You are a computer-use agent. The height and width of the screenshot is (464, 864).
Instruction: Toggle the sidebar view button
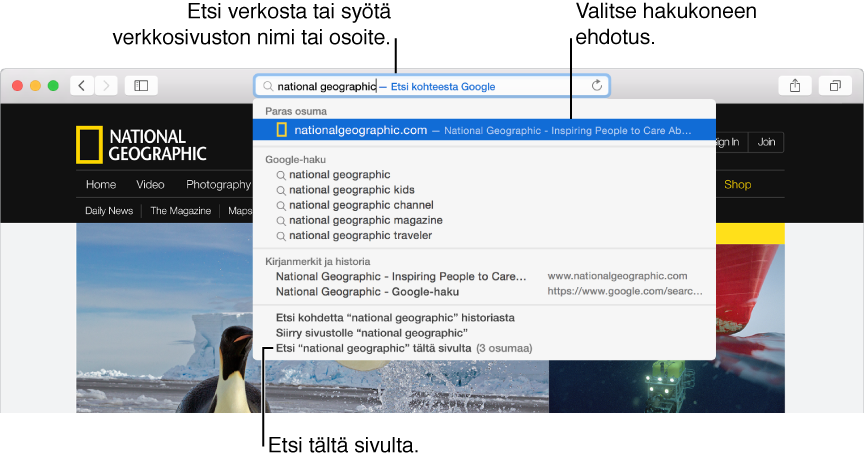click(x=141, y=86)
